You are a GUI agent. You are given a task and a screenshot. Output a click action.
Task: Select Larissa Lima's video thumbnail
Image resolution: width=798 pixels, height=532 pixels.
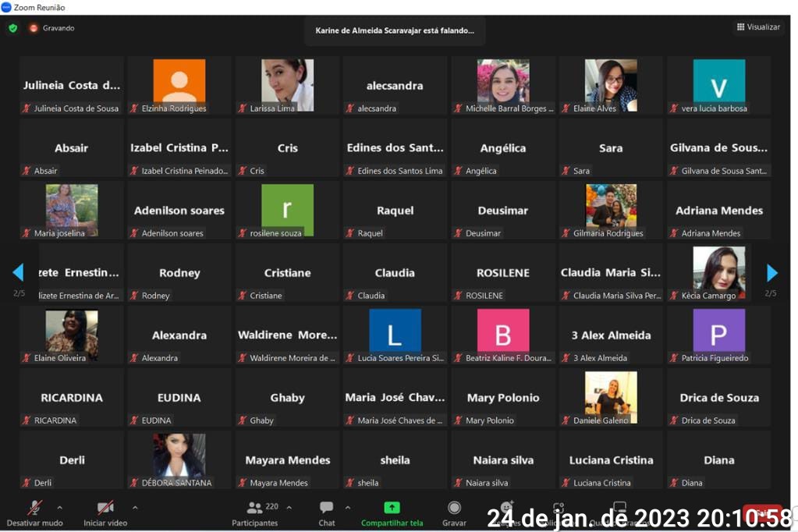click(287, 84)
